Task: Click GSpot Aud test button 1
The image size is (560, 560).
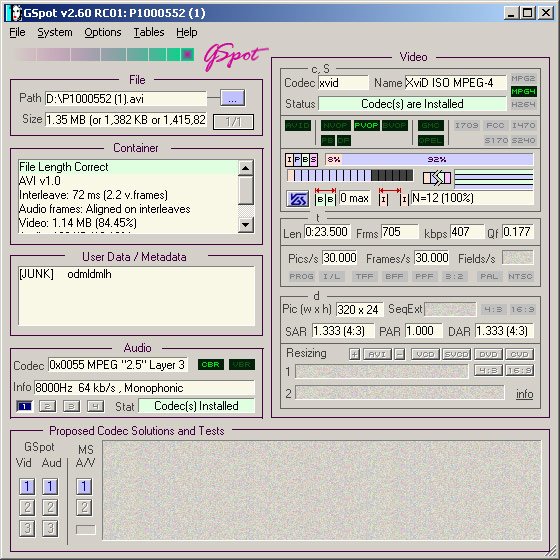Action: tap(50, 486)
